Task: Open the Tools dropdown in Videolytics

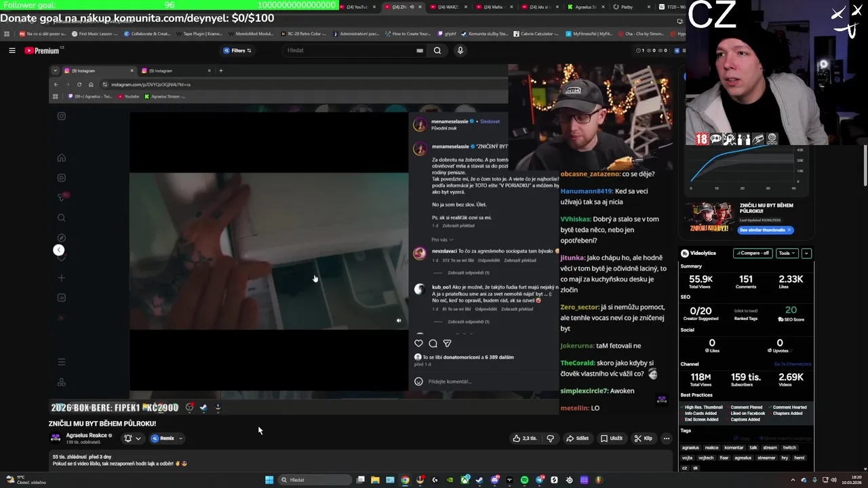Action: point(787,253)
